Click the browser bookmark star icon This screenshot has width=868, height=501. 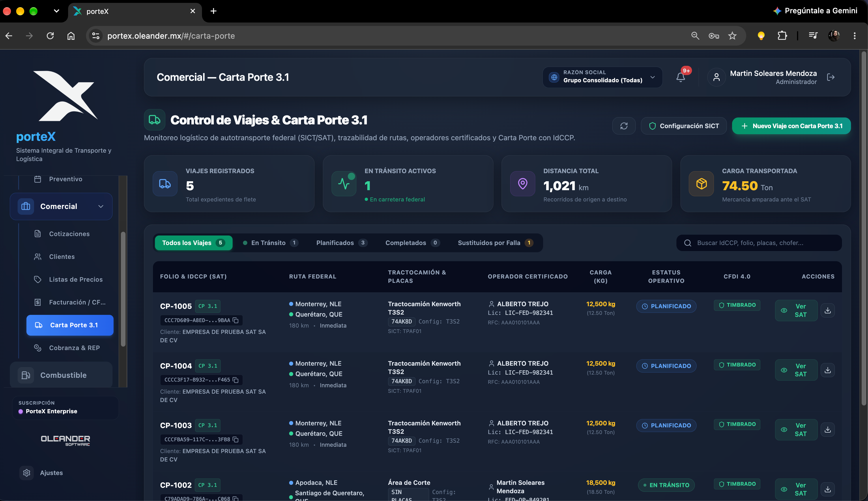pyautogui.click(x=732, y=35)
